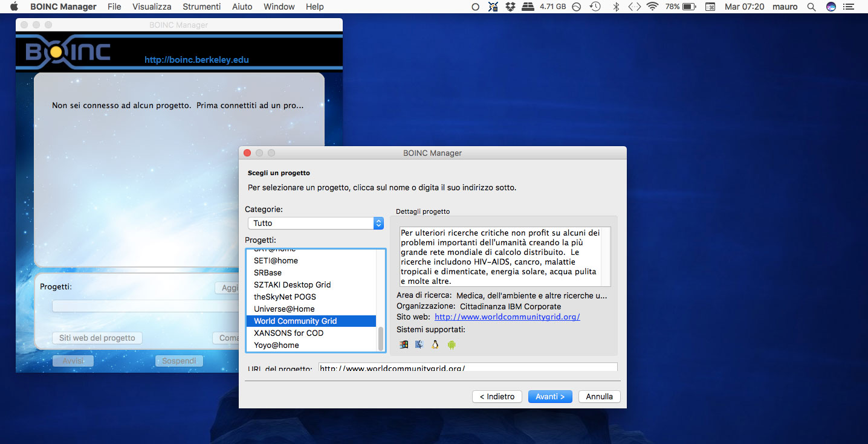Open Spotlight search magnifier icon
Screen dimensions: 868x444
click(x=811, y=7)
